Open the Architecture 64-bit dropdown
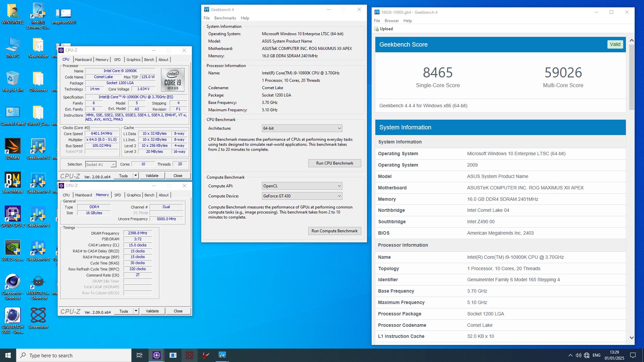Viewport: 644px width, 362px height. pos(302,128)
